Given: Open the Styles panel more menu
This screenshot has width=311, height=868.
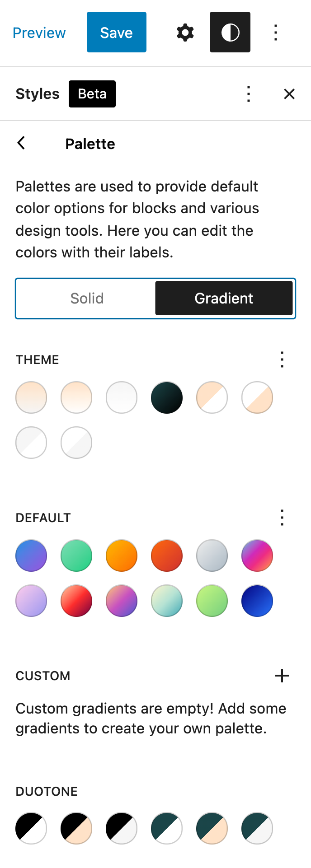Looking at the screenshot, I should 248,94.
